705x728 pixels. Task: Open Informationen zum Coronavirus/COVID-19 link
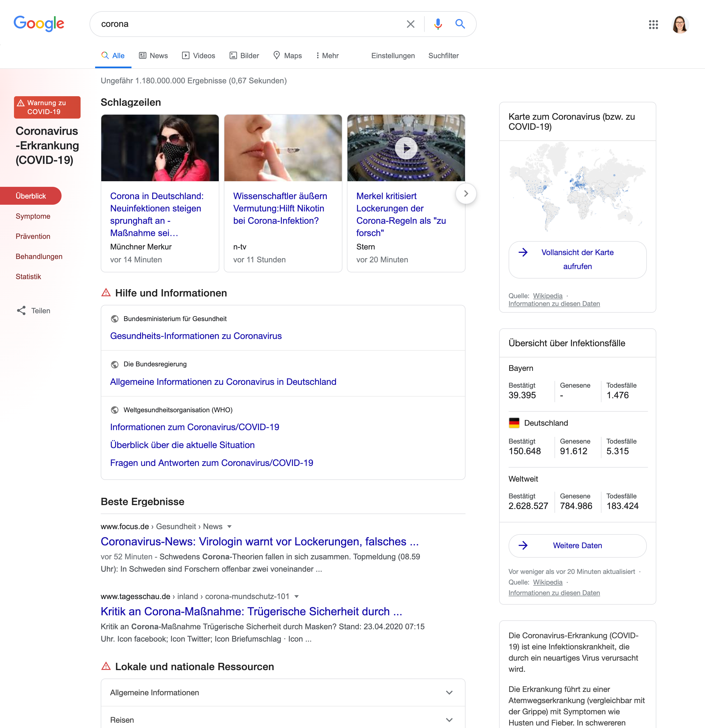195,427
